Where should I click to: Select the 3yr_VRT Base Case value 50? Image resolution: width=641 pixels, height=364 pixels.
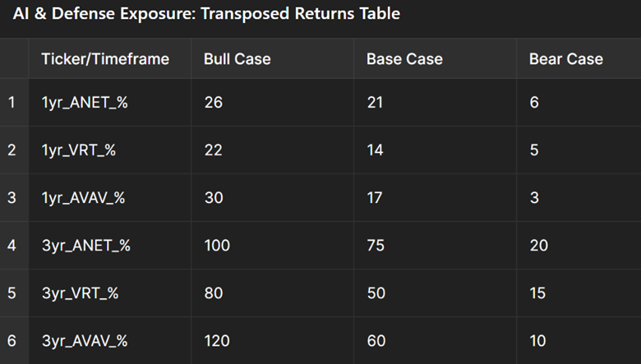click(x=376, y=293)
